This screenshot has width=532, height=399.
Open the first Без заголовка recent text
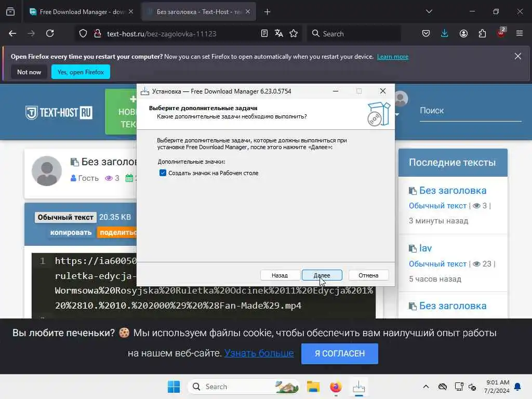[453, 191]
